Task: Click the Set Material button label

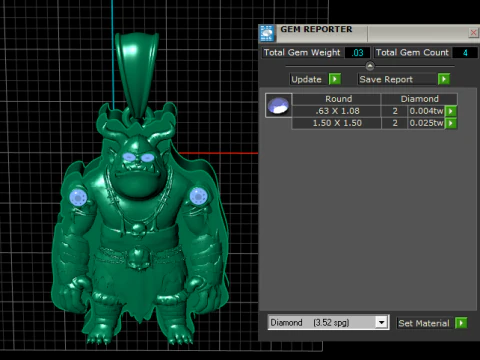Action: (x=424, y=323)
